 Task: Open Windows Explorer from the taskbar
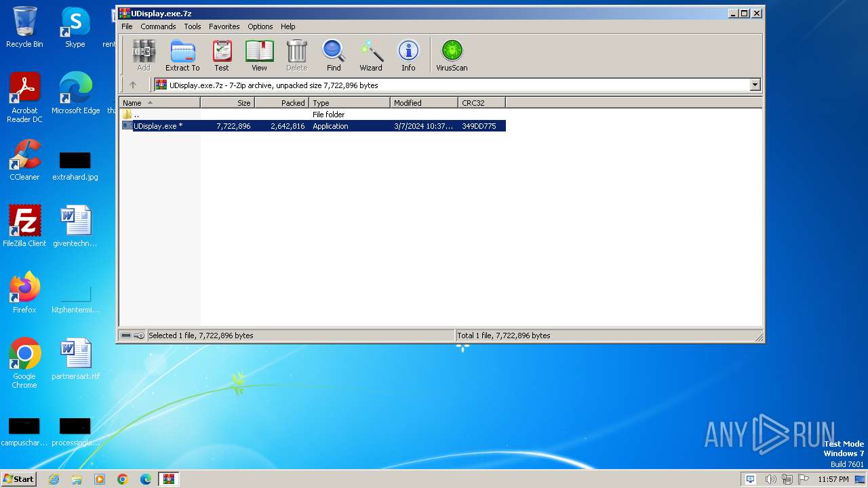(77, 479)
